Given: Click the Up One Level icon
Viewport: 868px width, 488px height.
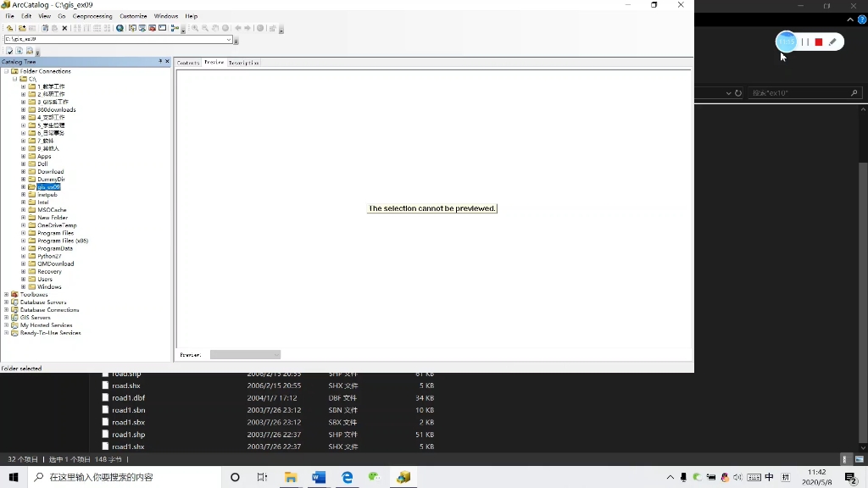Looking at the screenshot, I should coord(9,27).
